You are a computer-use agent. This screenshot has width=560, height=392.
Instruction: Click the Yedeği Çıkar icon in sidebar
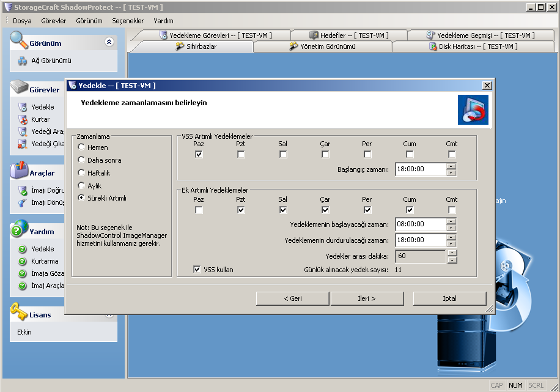point(23,144)
